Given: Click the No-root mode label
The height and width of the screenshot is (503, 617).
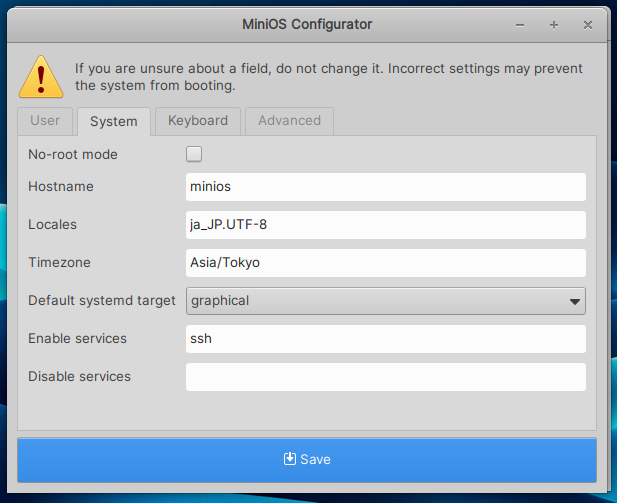Looking at the screenshot, I should [x=73, y=155].
